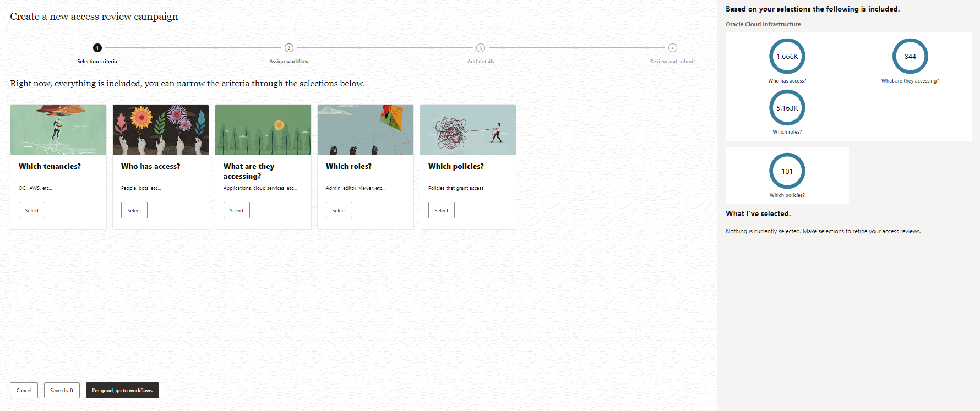The width and height of the screenshot is (980, 411).
Task: Click 'Applications, cloud services, etc...' text
Action: point(260,188)
